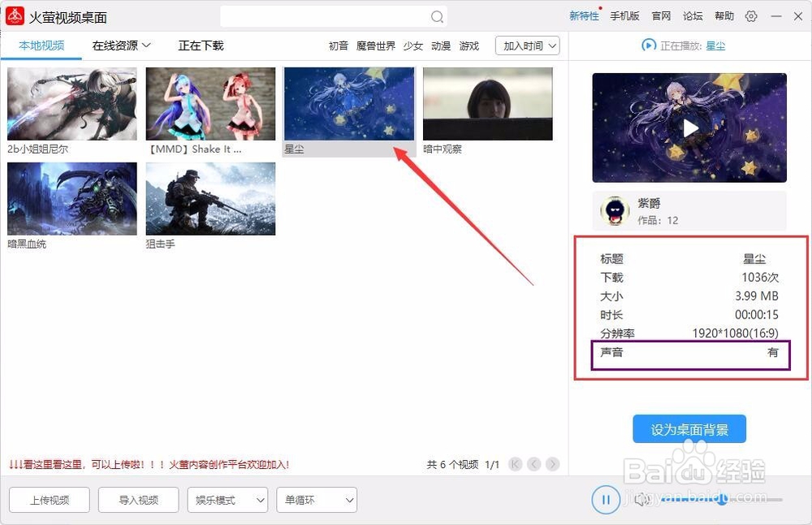This screenshot has width=812, height=525.
Task: Open the 论坛 link
Action: pyautogui.click(x=693, y=16)
